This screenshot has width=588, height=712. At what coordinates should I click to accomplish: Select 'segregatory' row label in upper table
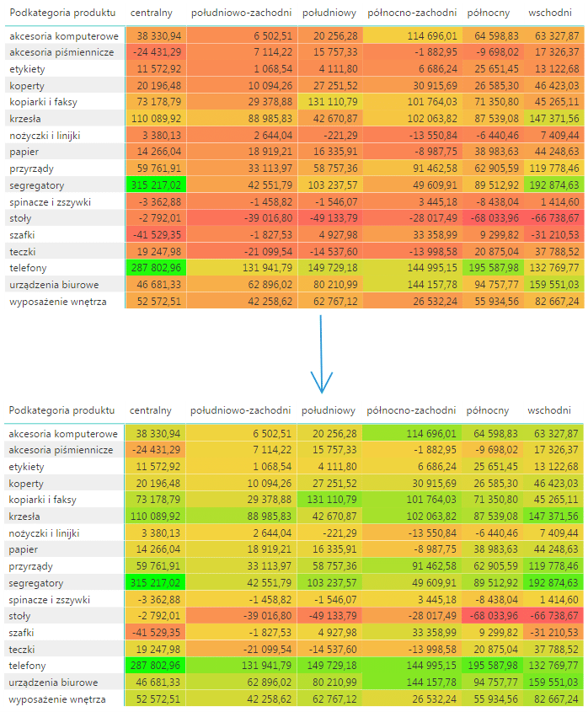coord(37,185)
